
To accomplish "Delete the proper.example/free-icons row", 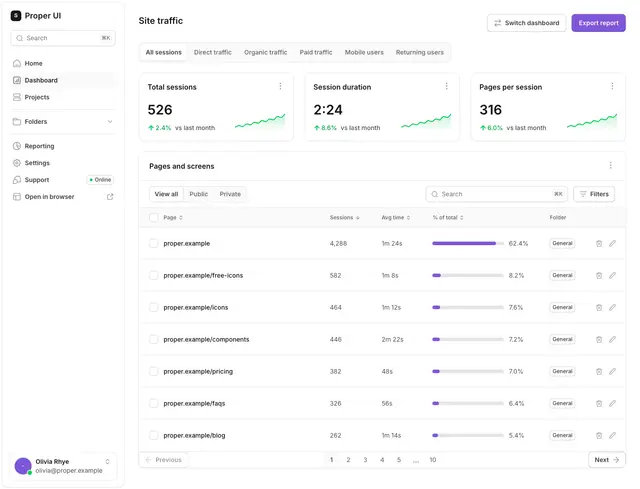I will click(x=599, y=276).
